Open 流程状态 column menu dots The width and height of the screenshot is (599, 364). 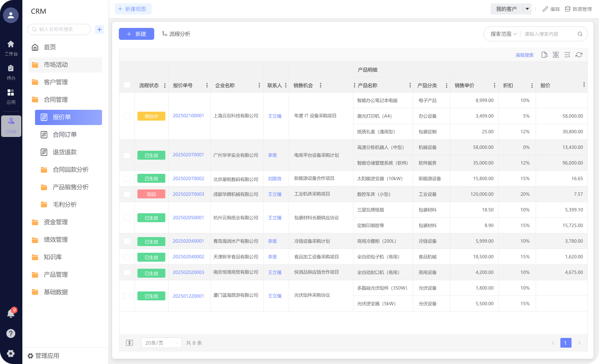point(165,86)
